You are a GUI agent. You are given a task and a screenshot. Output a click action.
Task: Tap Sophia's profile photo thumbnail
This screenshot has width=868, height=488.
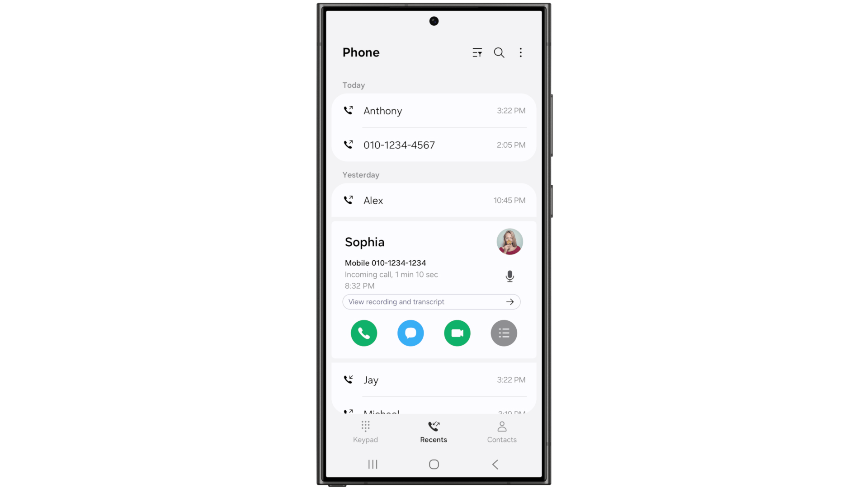pos(509,242)
